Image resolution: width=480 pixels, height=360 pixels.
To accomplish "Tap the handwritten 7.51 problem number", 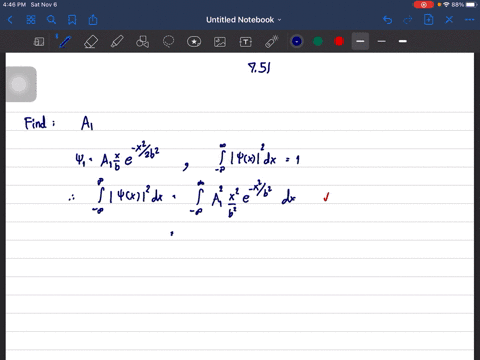I will tap(259, 68).
